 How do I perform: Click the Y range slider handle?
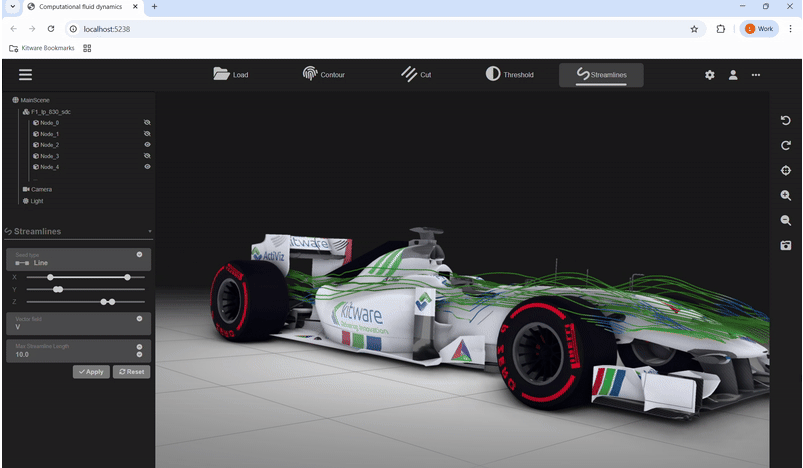(x=58, y=290)
